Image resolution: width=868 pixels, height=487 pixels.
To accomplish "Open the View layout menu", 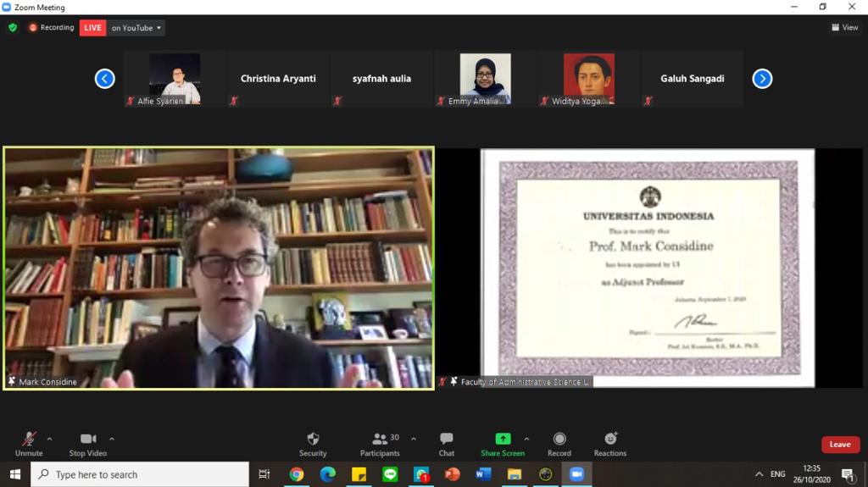I will (x=845, y=27).
